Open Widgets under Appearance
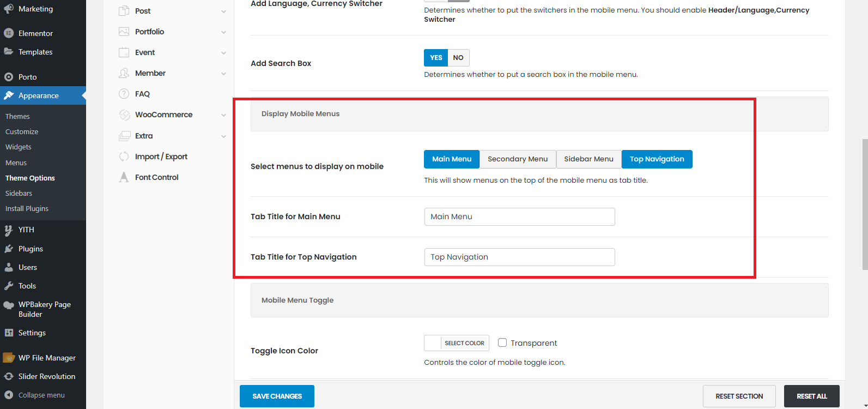 coord(19,147)
